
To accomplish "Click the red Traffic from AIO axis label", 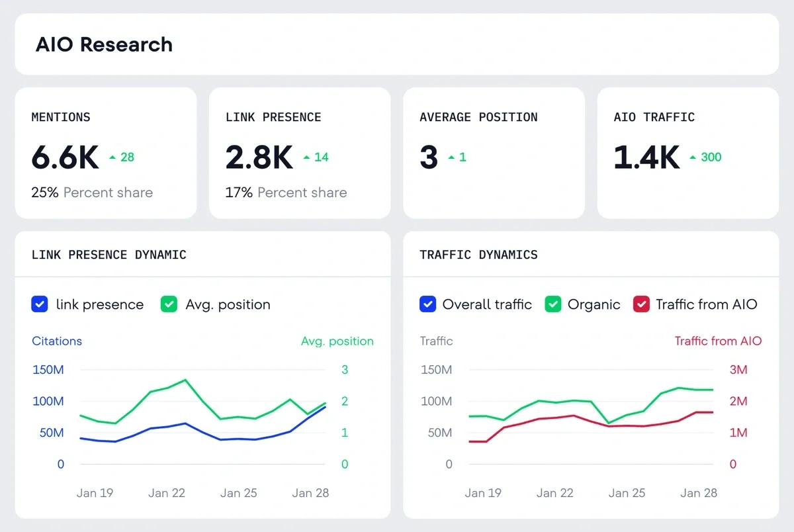I will click(x=718, y=341).
